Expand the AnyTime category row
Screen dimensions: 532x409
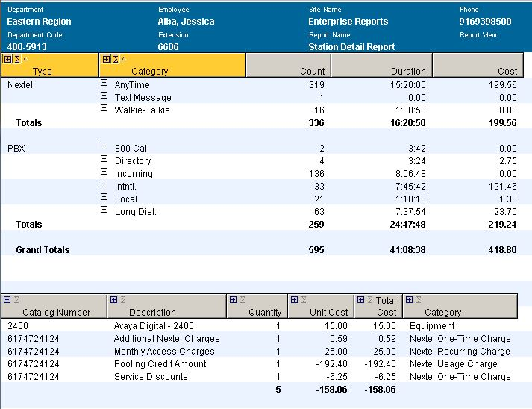pyautogui.click(x=104, y=84)
